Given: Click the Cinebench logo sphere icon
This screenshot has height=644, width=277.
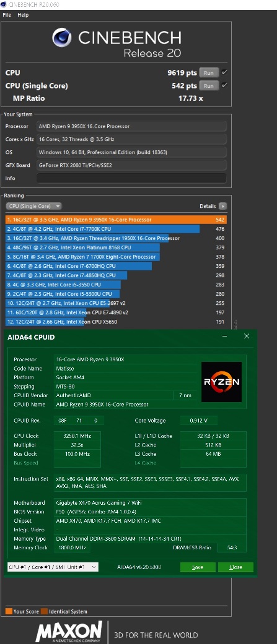Looking at the screenshot, I should click(62, 38).
